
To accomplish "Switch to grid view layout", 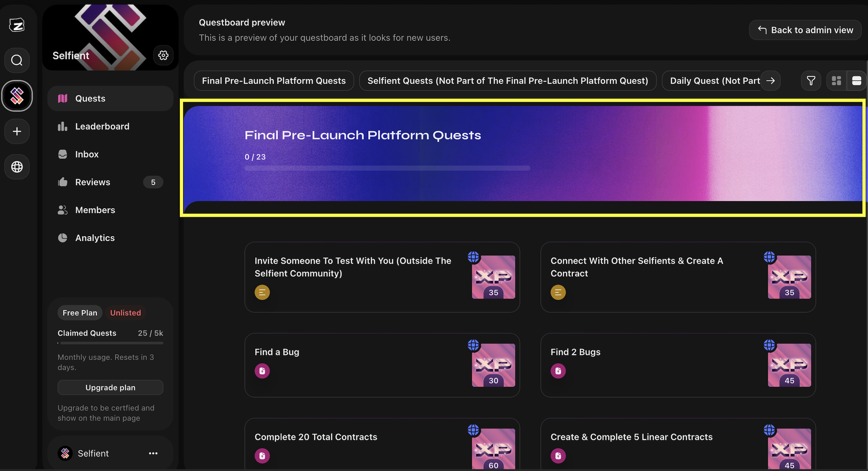I will [837, 81].
